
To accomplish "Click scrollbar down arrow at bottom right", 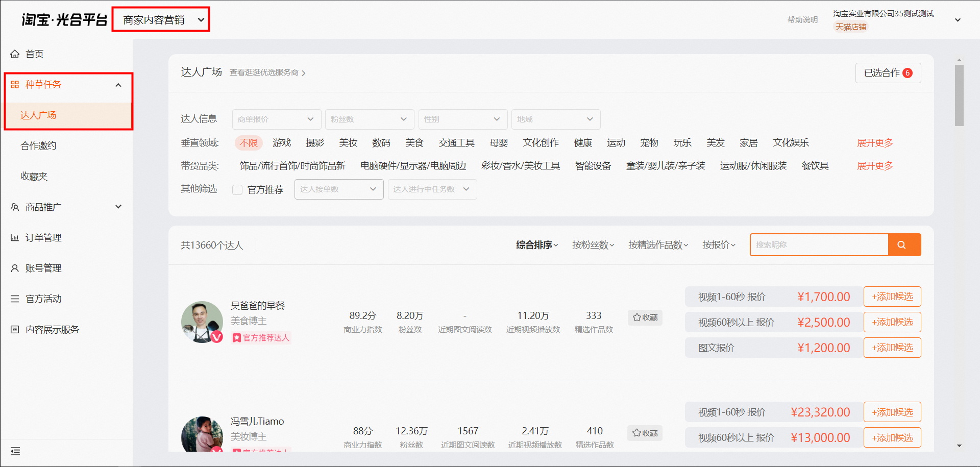I will click(x=959, y=446).
